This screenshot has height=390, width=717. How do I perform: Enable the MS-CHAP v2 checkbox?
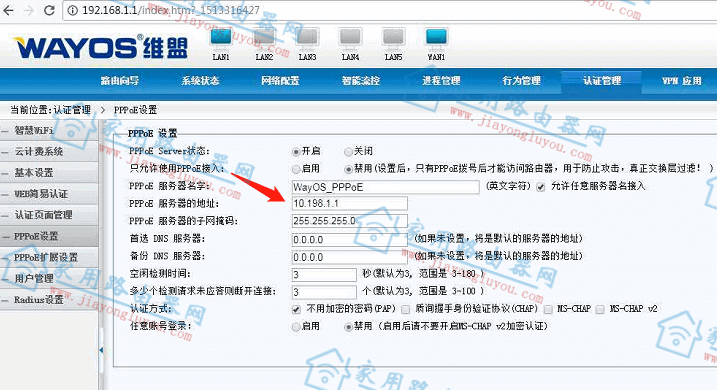point(600,310)
